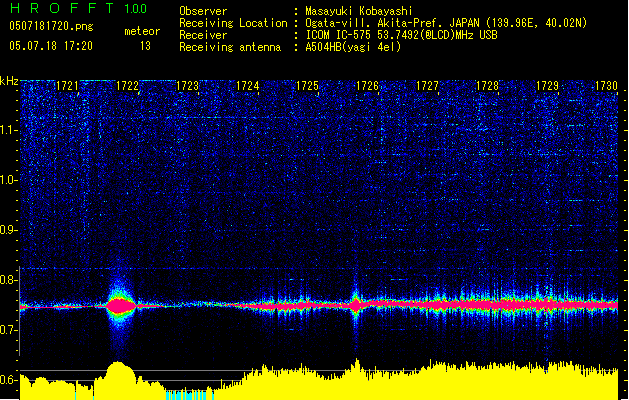This screenshot has height=400, width=629.
Task: Click the meteor count value 13
Action: click(x=145, y=46)
